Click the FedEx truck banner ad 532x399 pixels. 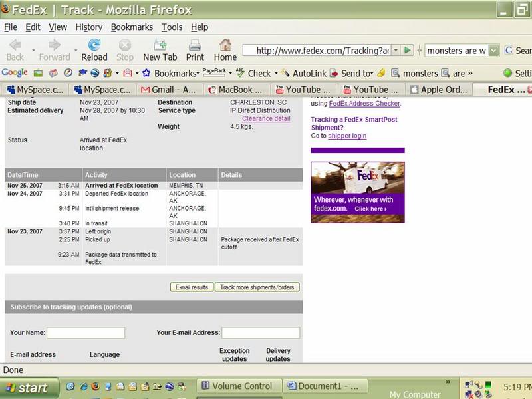(358, 192)
